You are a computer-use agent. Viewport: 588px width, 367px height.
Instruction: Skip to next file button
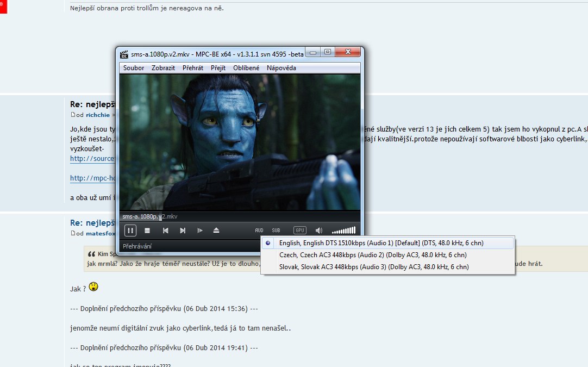(x=183, y=231)
